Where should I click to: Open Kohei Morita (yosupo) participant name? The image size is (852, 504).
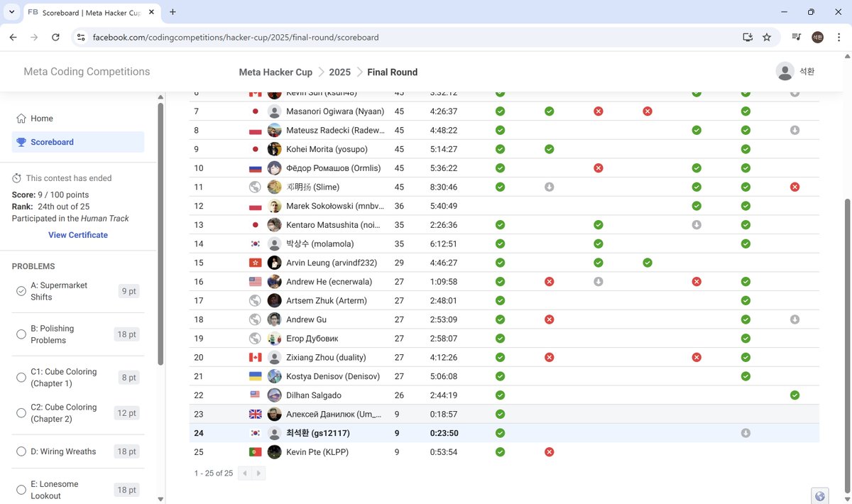pos(327,149)
